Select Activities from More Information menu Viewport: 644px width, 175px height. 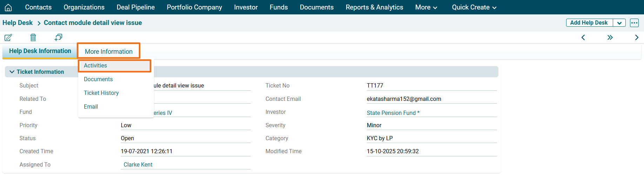tap(95, 66)
